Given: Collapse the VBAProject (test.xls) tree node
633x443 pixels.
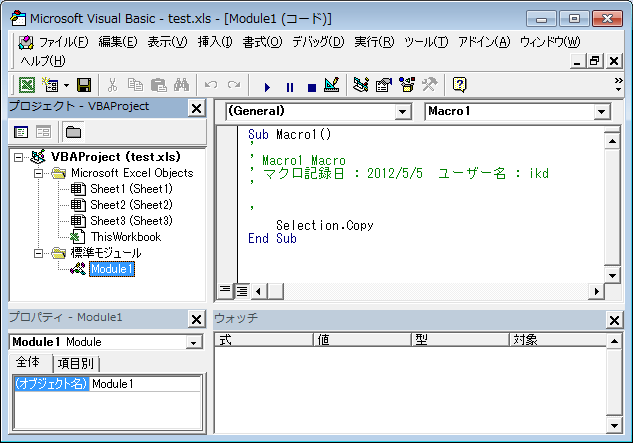Looking at the screenshot, I should tap(19, 157).
